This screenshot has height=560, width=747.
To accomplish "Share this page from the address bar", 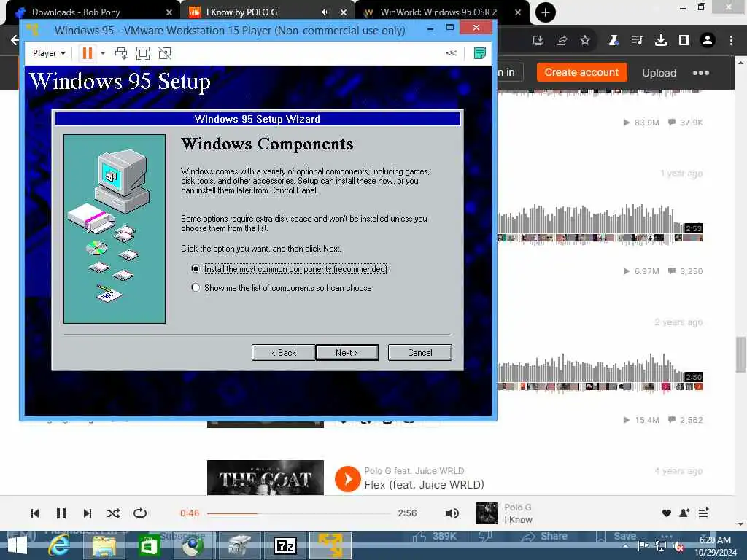I will pyautogui.click(x=562, y=41).
